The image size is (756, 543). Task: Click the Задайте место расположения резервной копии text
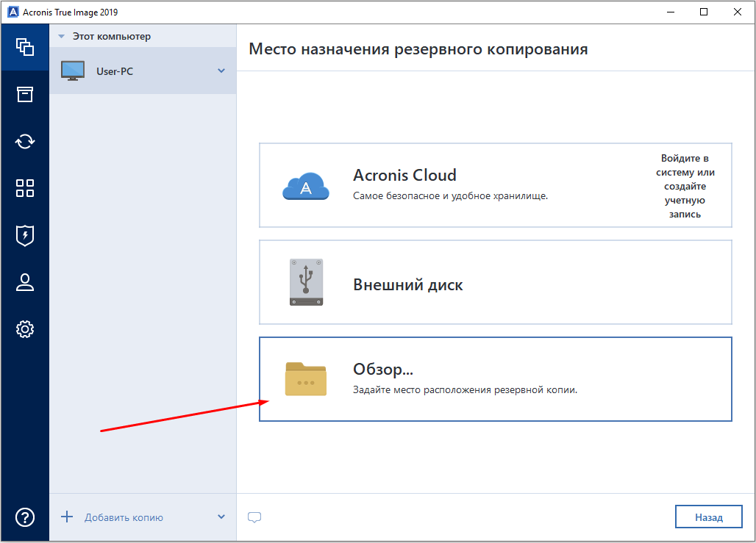click(465, 389)
